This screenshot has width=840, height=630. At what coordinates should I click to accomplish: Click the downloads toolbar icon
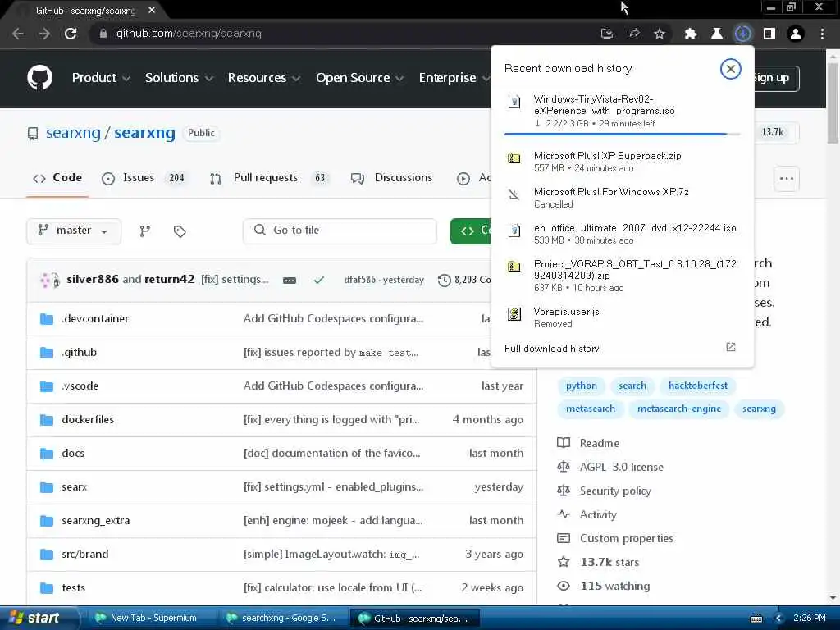(x=742, y=34)
